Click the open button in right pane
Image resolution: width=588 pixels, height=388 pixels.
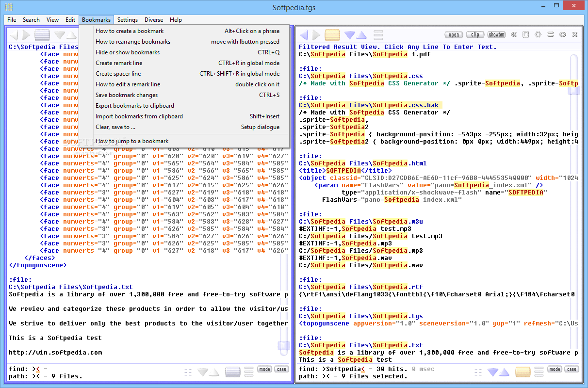(454, 34)
